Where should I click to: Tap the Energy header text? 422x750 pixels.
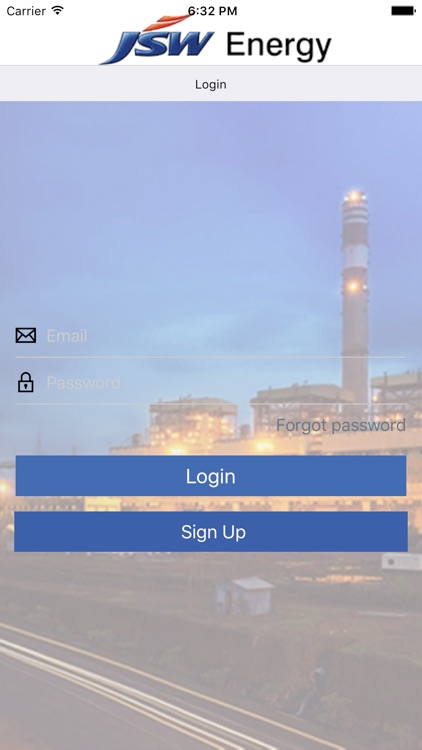(278, 46)
